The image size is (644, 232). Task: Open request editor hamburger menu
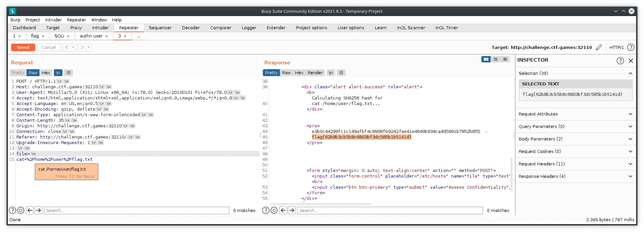68,73
